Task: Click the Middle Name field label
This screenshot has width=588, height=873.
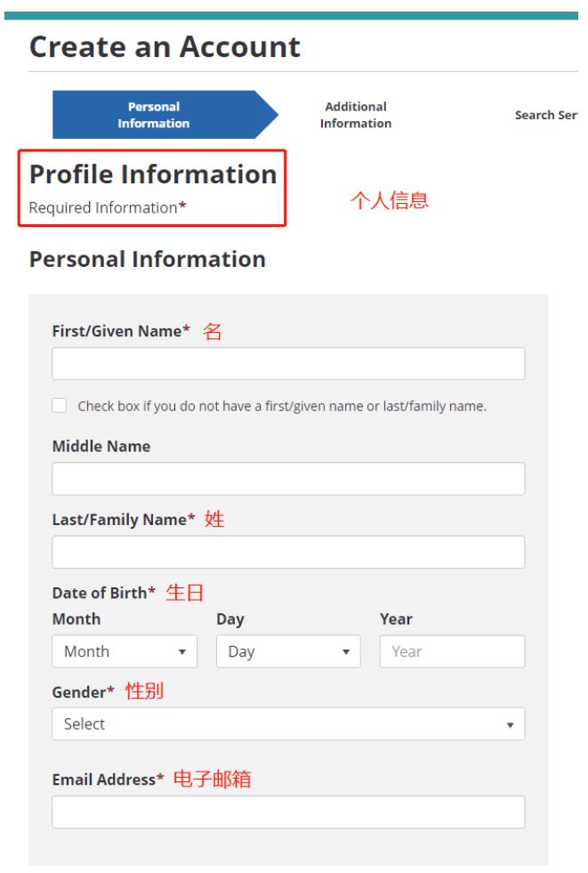Action: point(101,447)
